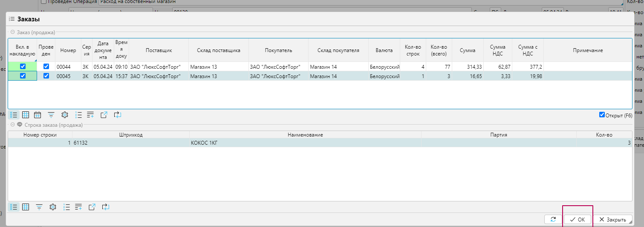Click the OK button

tap(578, 219)
